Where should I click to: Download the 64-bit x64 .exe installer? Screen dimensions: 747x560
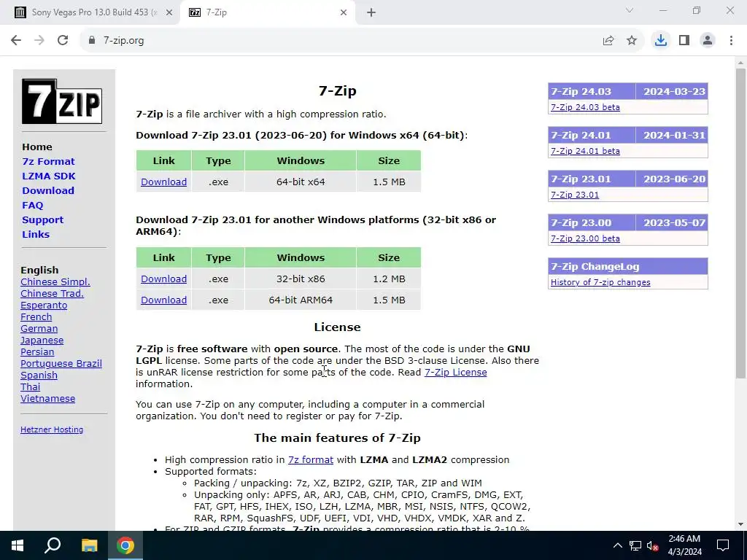coord(163,182)
